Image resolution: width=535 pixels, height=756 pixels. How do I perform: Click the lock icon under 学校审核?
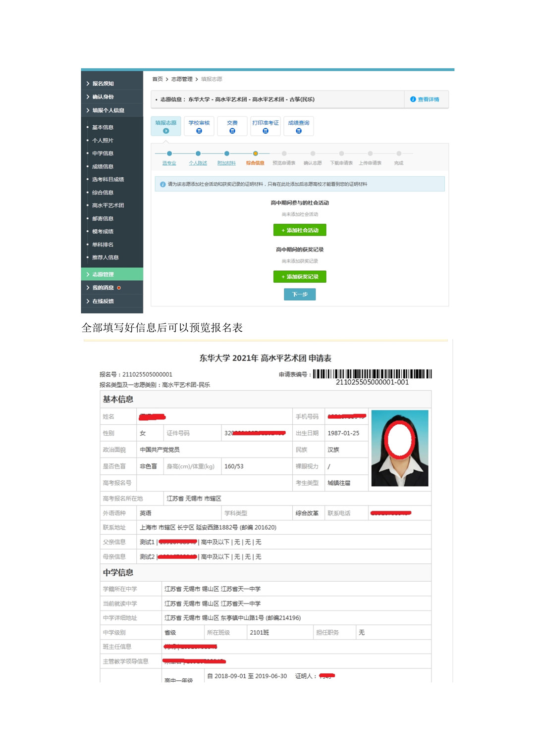coord(199,131)
